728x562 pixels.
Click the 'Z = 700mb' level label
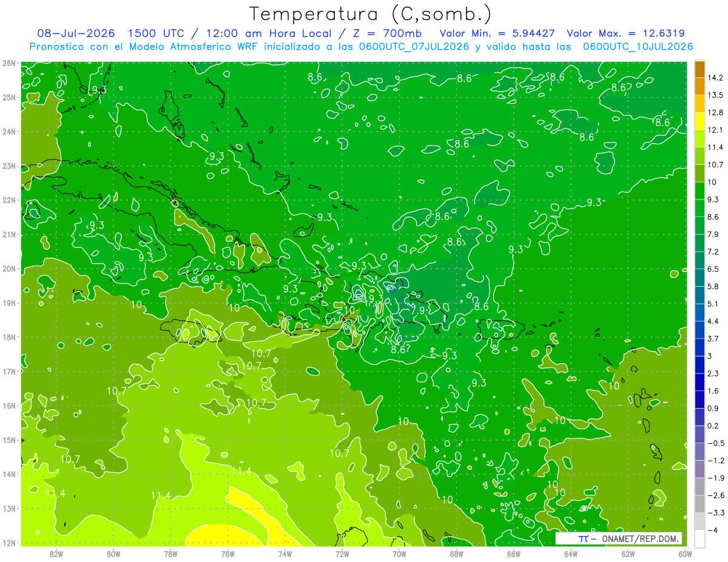388,33
